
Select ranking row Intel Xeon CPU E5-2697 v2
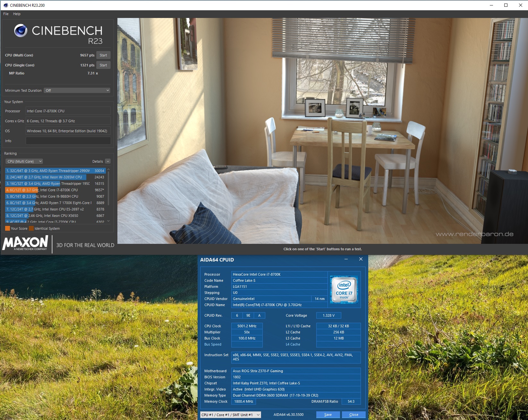tap(55, 209)
